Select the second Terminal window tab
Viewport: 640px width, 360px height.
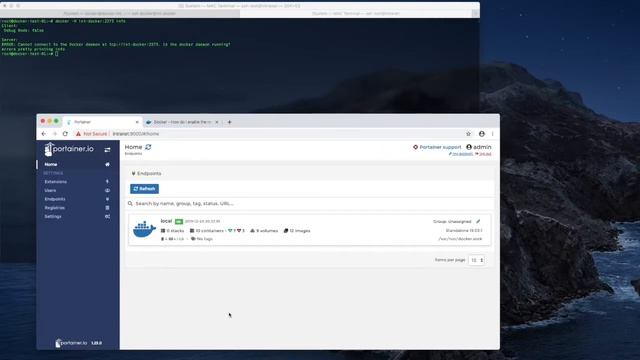pyautogui.click(x=356, y=13)
